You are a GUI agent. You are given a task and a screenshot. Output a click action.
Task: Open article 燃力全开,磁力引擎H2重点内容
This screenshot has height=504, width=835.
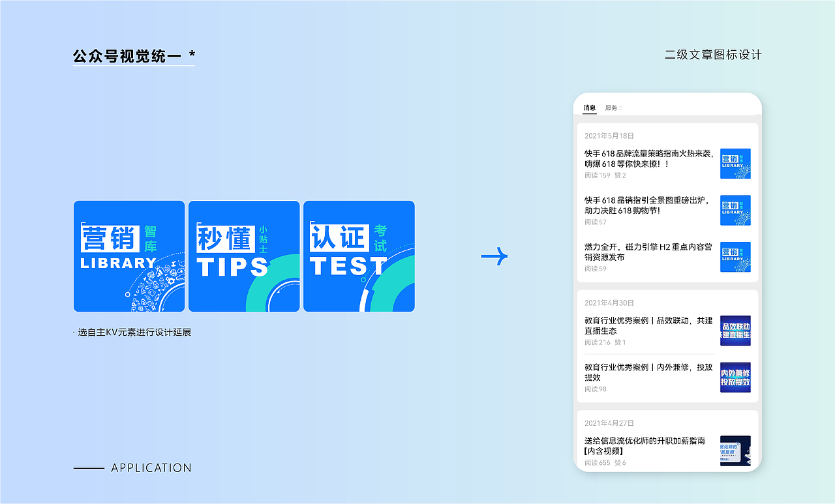tap(648, 252)
